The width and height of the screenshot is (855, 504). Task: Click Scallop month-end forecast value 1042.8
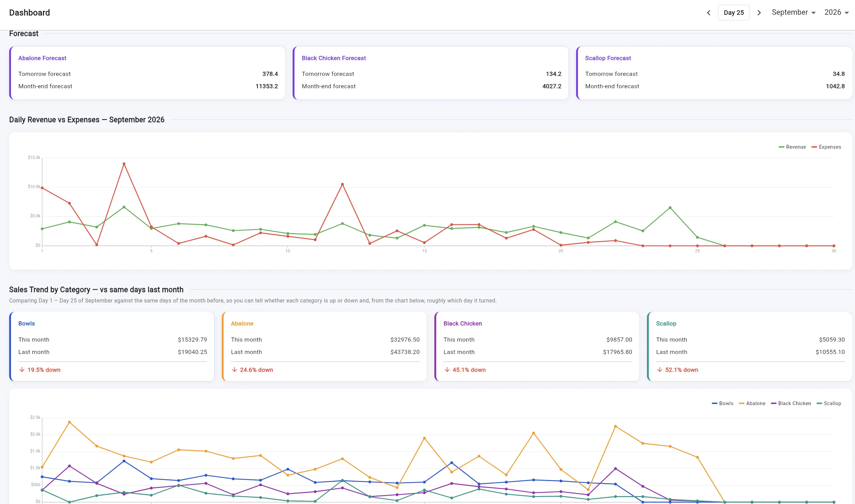(835, 86)
